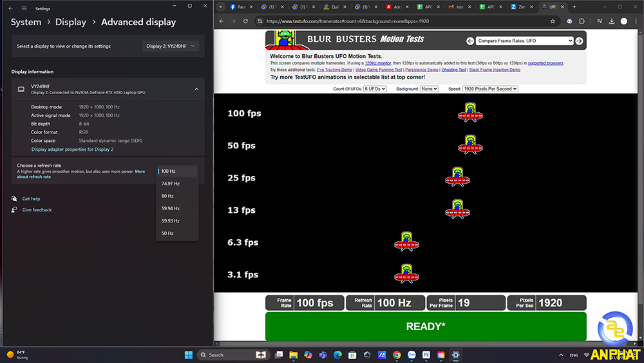Select 59.93 Hz refresh rate option
Viewport: 644px width, 363px height.
pos(178,221)
